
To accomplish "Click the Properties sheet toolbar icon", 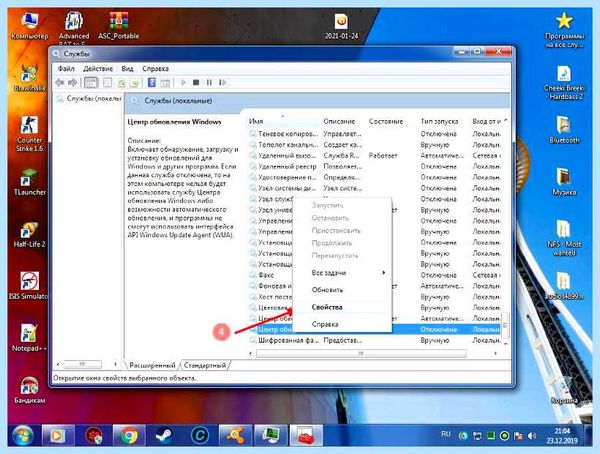I will click(108, 82).
